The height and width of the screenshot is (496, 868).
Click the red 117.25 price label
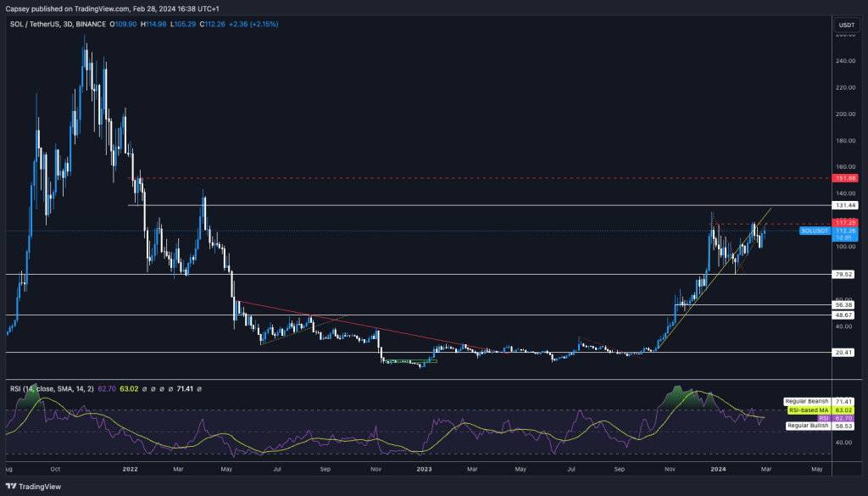pyautogui.click(x=845, y=222)
